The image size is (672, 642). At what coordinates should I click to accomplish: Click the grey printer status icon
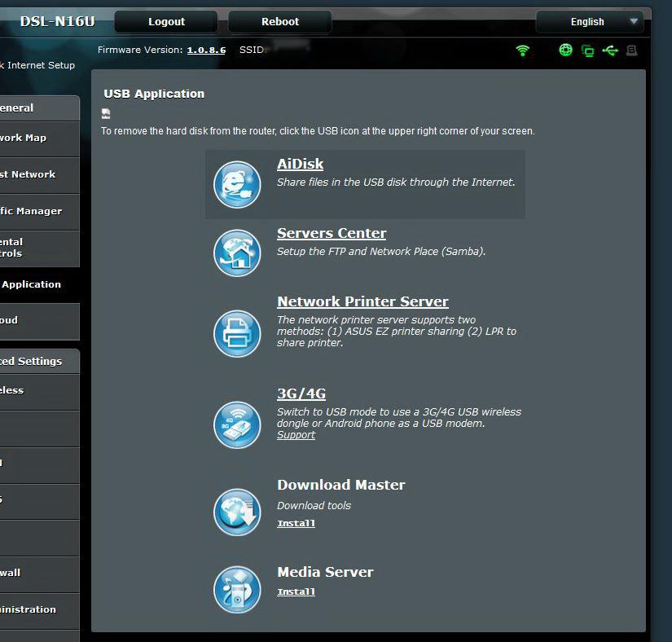pos(632,51)
